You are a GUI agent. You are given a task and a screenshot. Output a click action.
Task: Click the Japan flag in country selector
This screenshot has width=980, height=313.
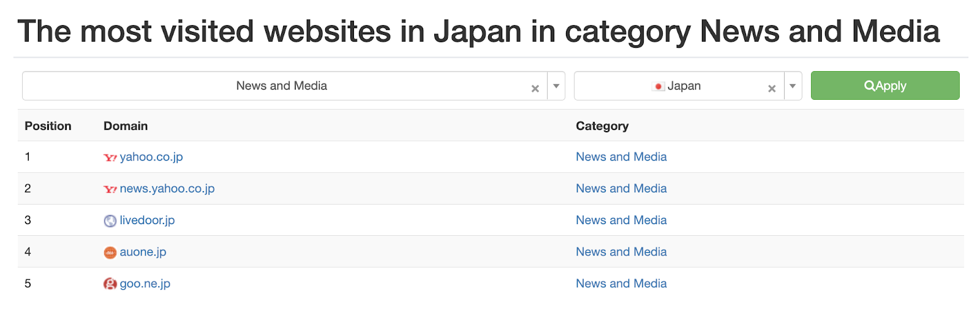coord(658,86)
